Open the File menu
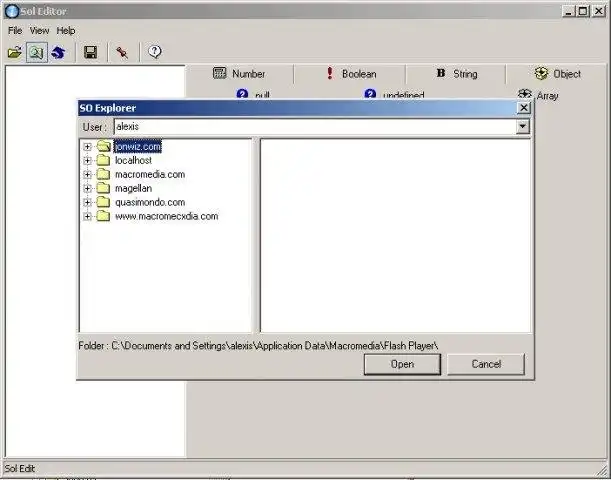Image resolution: width=611 pixels, height=480 pixels. (x=15, y=30)
